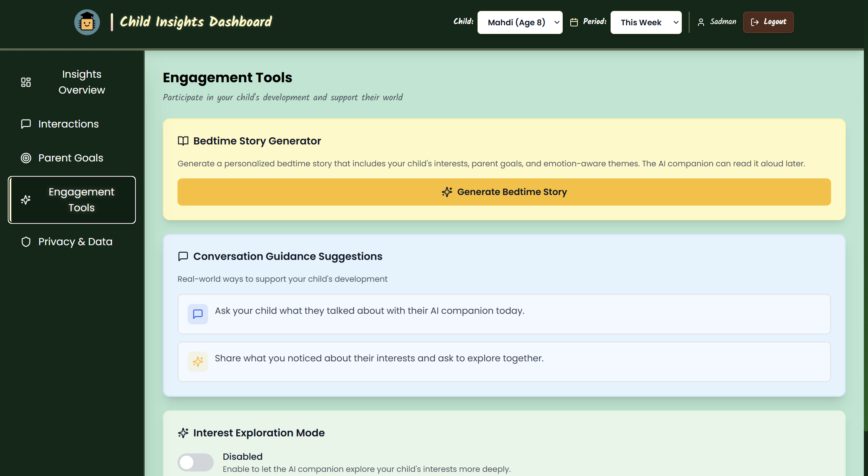Click sparkle icon next to Interest Exploration Mode
The height and width of the screenshot is (476, 868).
point(183,433)
